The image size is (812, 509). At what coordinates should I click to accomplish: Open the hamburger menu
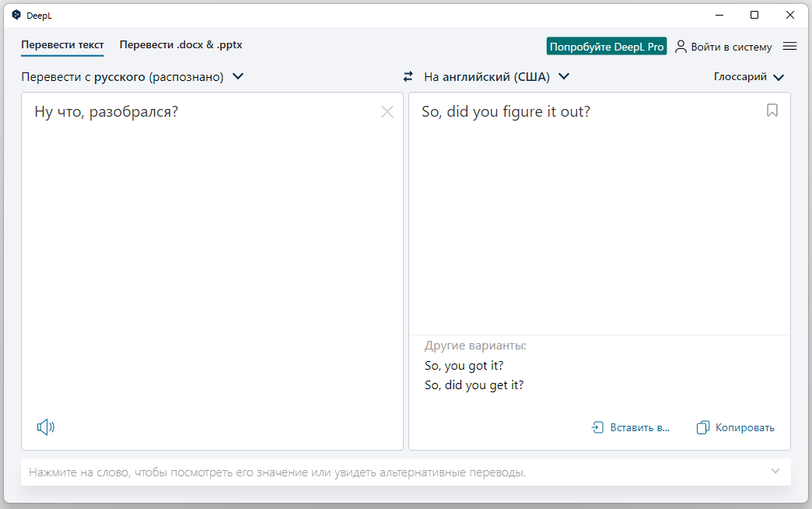(x=789, y=46)
